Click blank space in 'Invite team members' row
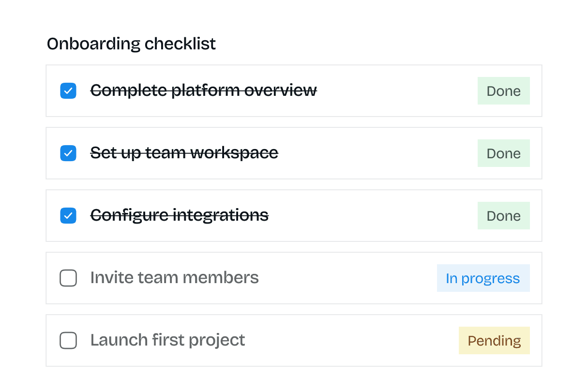Screen dimensions: 588x392 tap(348, 278)
